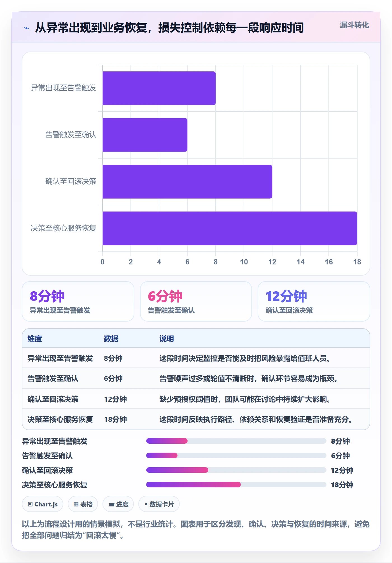The image size is (392, 563).
Task: Open the 6分钟 stat card
Action: [x=196, y=301]
